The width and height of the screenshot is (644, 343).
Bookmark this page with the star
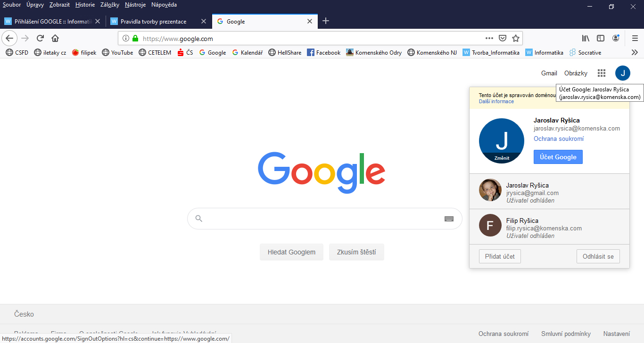coord(516,38)
